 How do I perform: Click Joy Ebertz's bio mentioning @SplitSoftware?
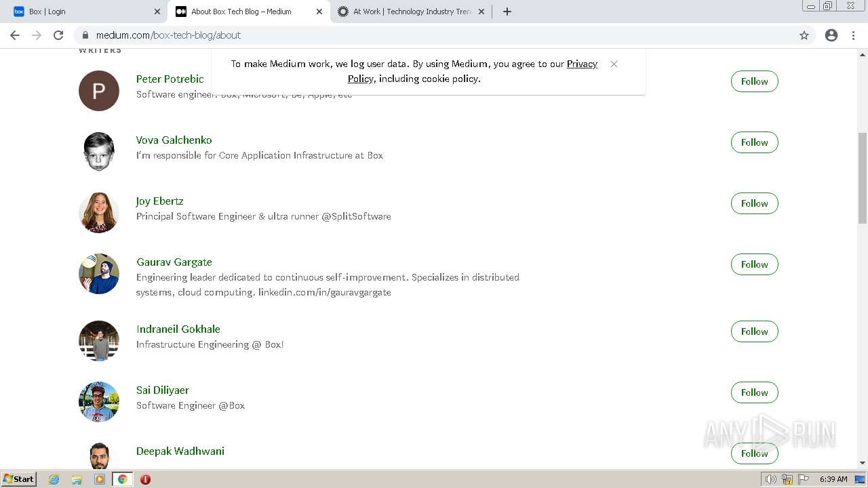pos(264,216)
